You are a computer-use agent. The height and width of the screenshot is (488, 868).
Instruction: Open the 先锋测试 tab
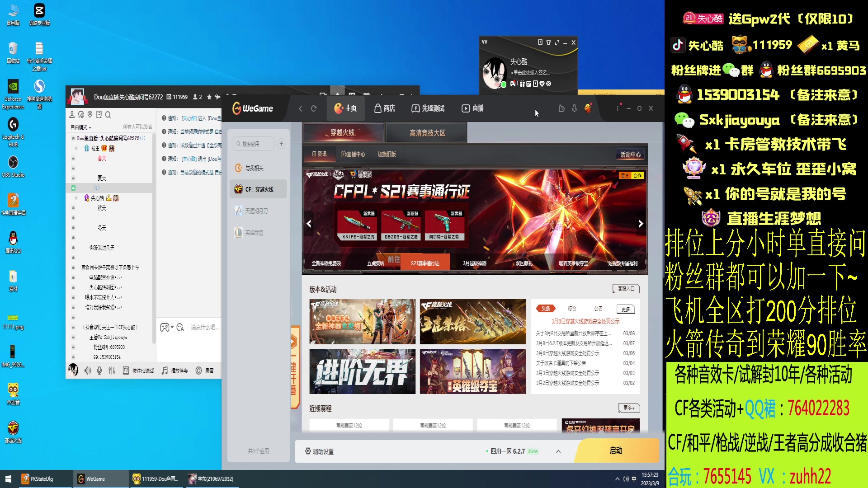(428, 108)
